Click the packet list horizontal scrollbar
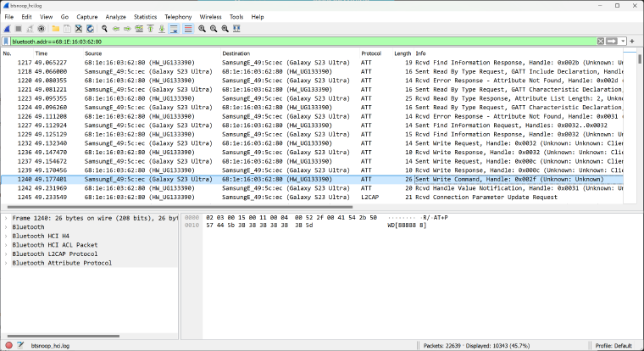Viewport: 644px width, 351px height. 180,207
